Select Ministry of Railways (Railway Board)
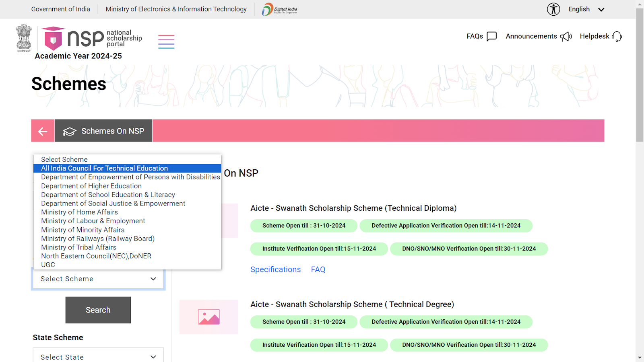Viewport: 644px width, 362px height. tap(127, 239)
